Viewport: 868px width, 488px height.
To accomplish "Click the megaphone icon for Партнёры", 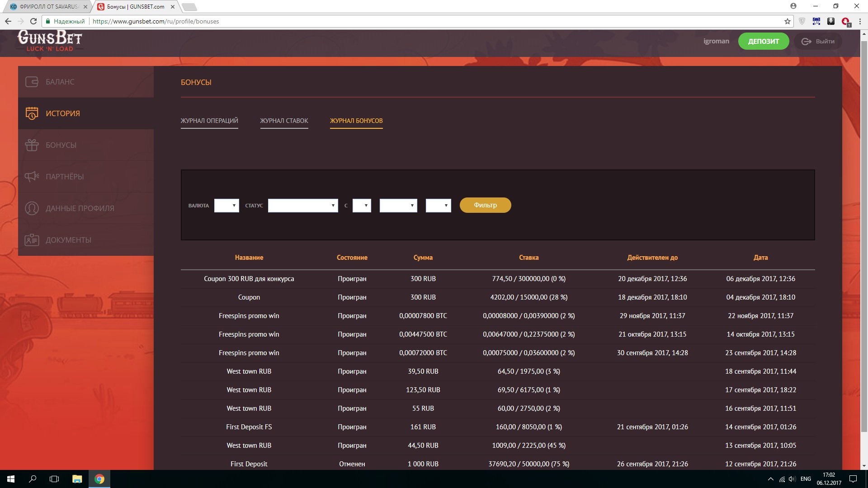I will pyautogui.click(x=32, y=177).
